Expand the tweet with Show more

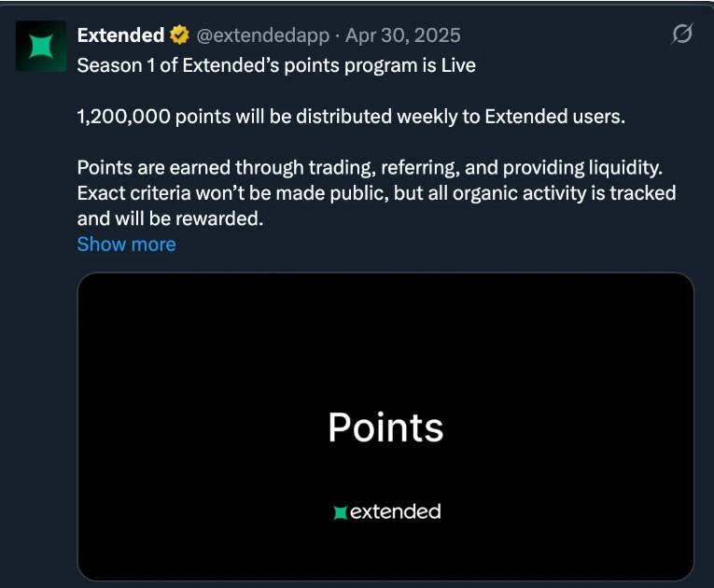pyautogui.click(x=126, y=245)
